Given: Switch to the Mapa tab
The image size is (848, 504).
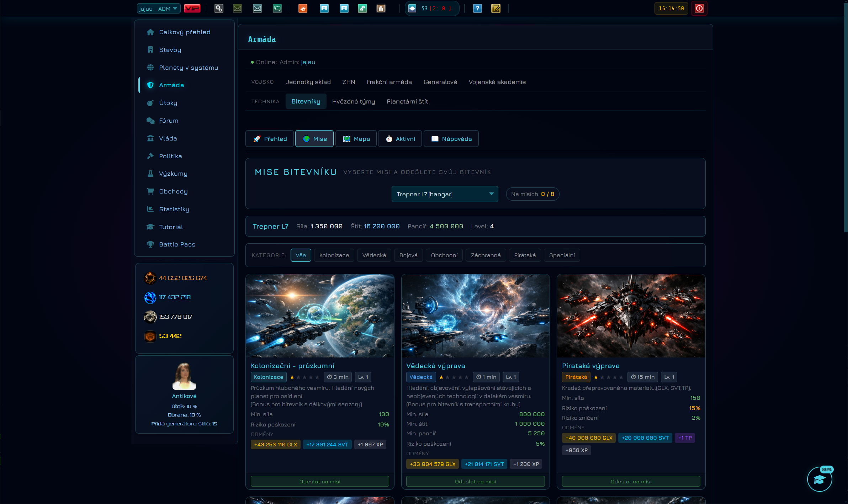Looking at the screenshot, I should pos(356,139).
